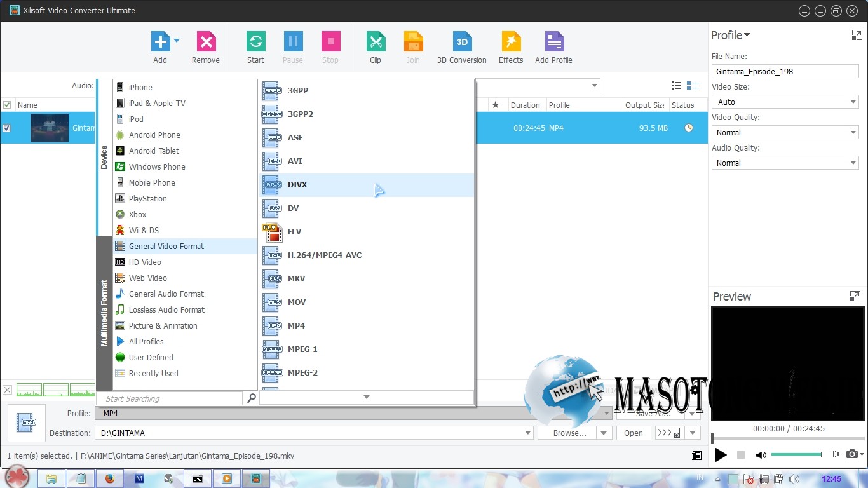This screenshot has height=488, width=868.
Task: Select HD Video category
Action: (x=185, y=262)
